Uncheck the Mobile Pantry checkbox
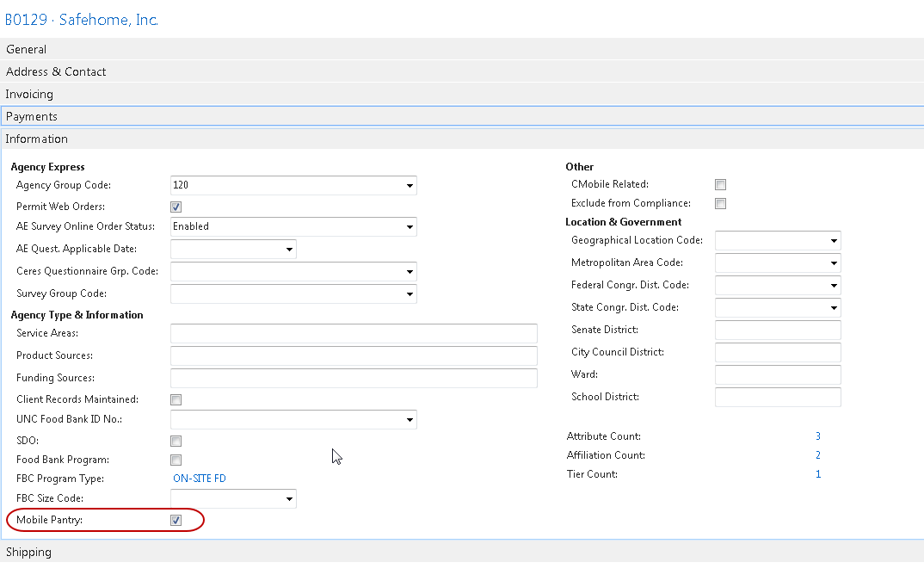 (176, 521)
